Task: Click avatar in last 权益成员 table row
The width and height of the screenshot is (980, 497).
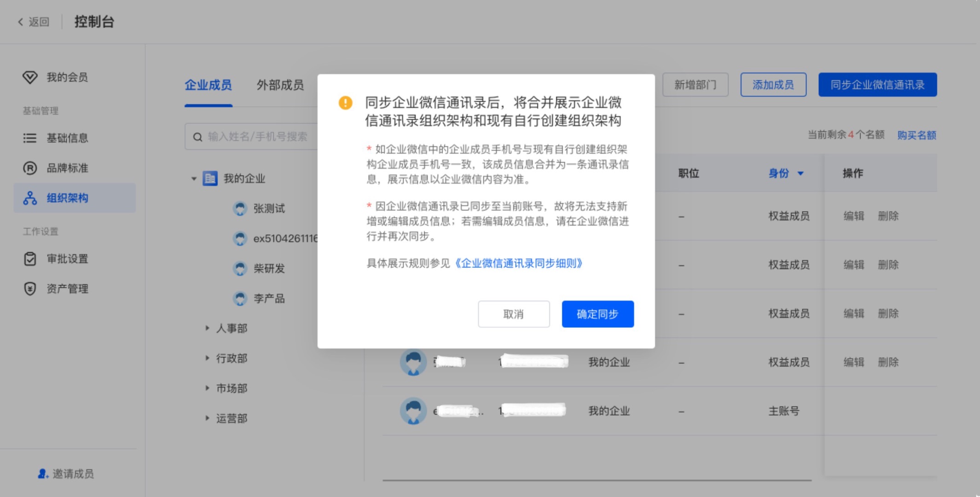Action: point(413,362)
